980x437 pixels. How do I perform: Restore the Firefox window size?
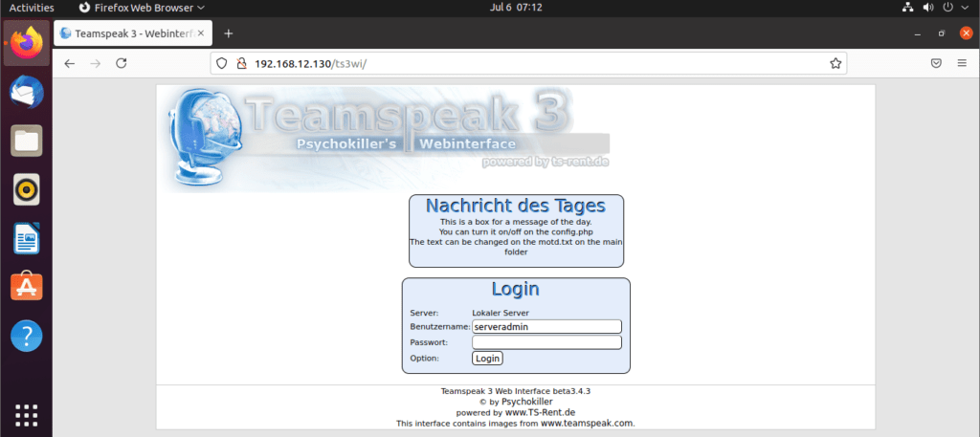(x=942, y=33)
